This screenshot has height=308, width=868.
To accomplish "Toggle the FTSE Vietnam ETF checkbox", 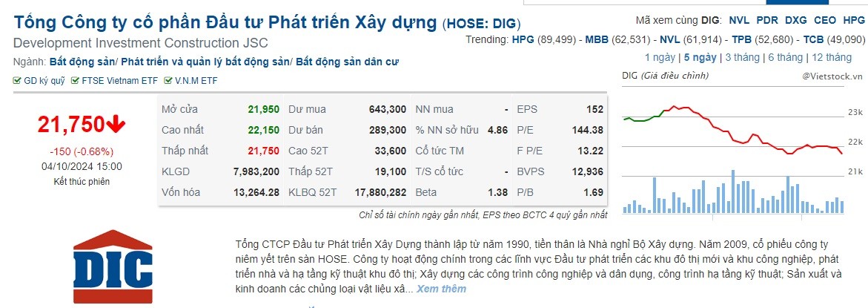I will tap(75, 81).
